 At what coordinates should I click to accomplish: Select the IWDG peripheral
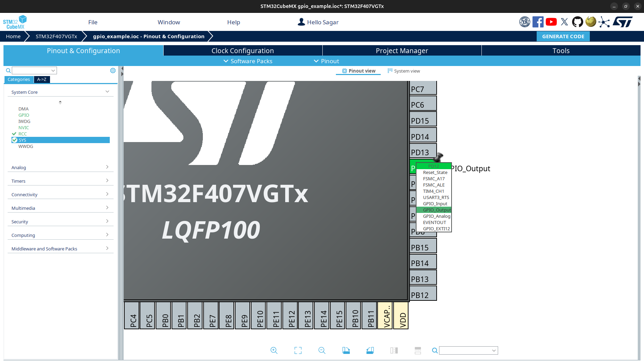pos(24,121)
